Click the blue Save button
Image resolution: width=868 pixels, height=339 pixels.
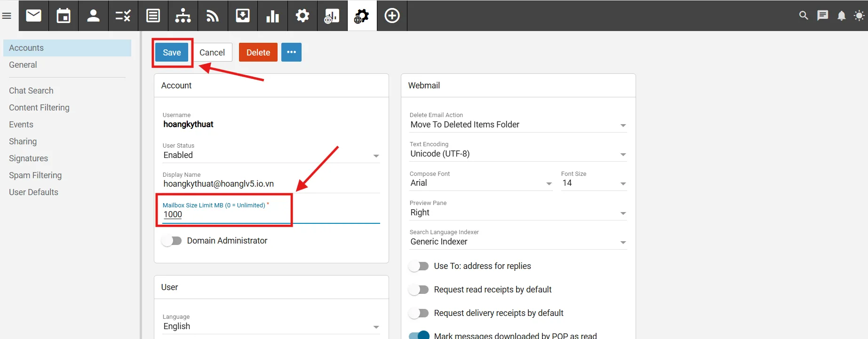(172, 53)
